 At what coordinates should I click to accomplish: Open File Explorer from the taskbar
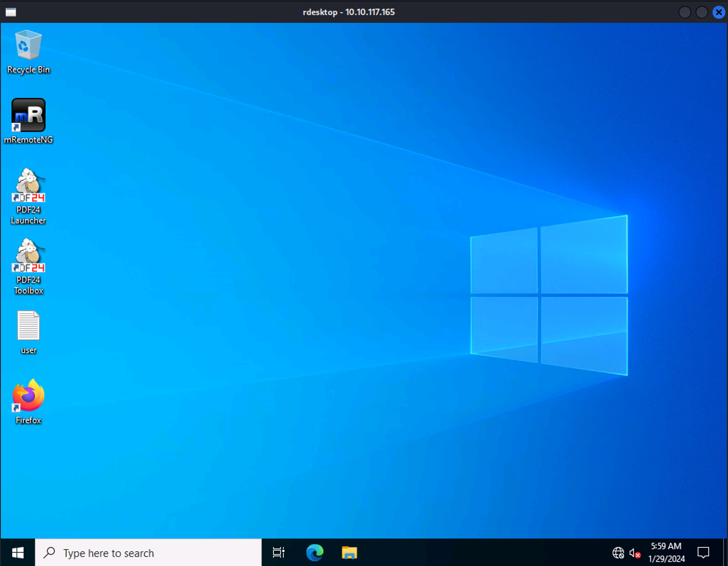[349, 553]
